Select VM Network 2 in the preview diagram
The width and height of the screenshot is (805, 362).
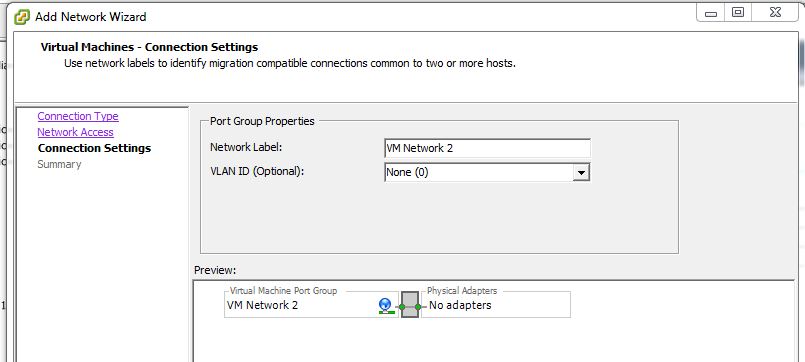262,305
